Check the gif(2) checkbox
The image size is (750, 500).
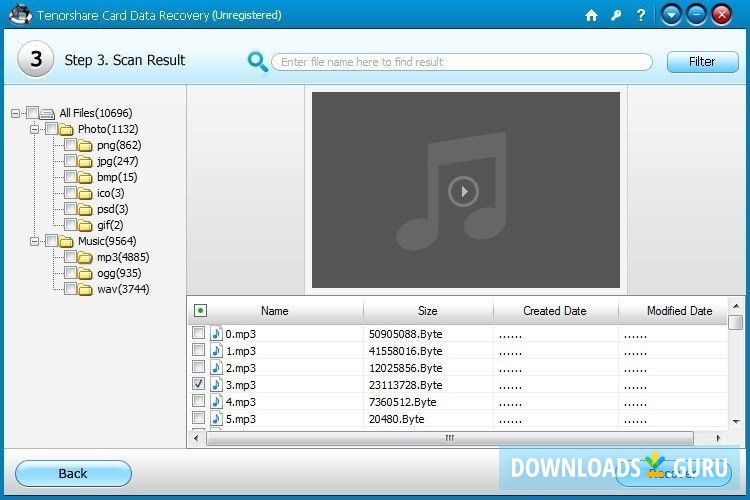pyautogui.click(x=70, y=224)
